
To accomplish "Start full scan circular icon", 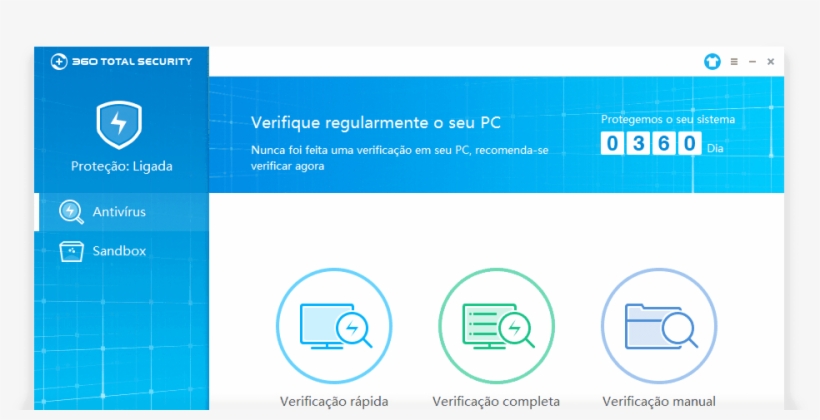I will pos(496,326).
